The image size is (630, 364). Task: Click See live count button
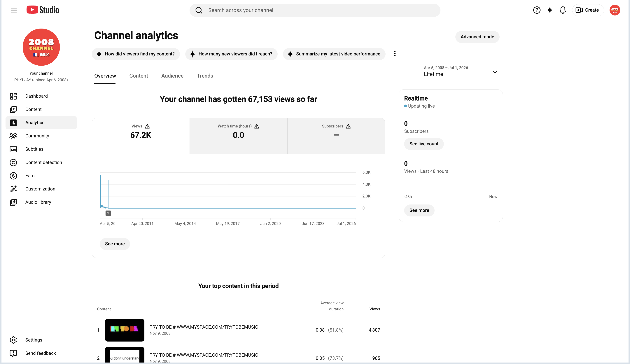424,144
